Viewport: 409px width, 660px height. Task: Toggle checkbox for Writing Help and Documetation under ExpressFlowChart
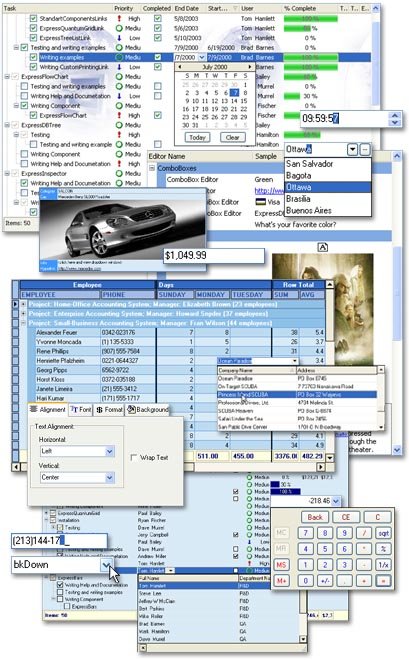(x=24, y=96)
